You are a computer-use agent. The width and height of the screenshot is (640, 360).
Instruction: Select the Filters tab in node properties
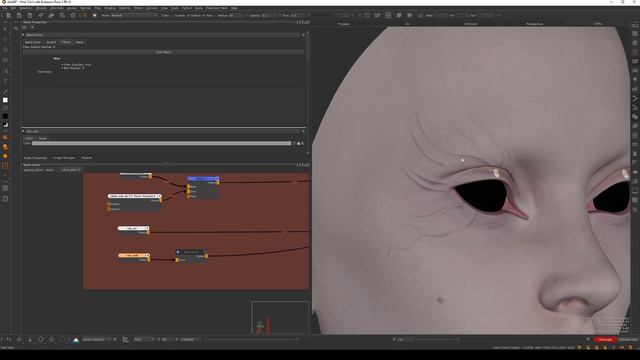[66, 42]
